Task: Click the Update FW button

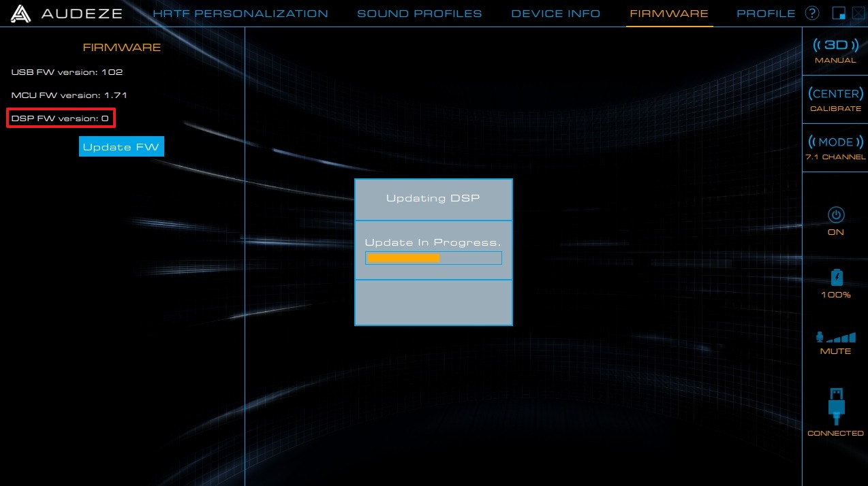Action: (121, 146)
